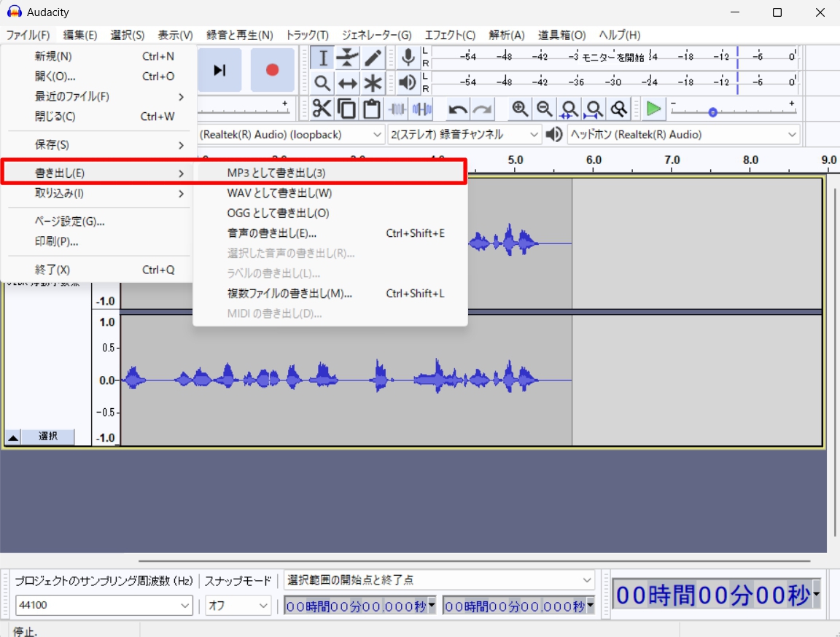
Task: Select the Envelope tool
Action: pyautogui.click(x=347, y=58)
